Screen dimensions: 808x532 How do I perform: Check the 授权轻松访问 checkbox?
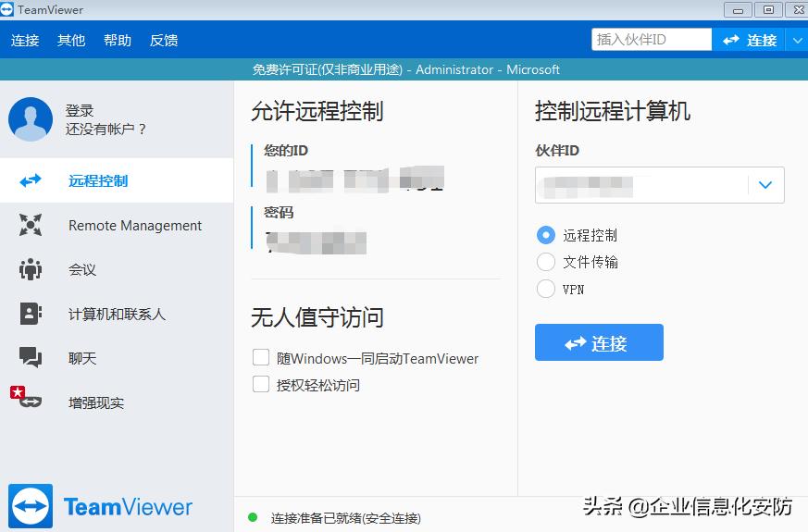261,384
